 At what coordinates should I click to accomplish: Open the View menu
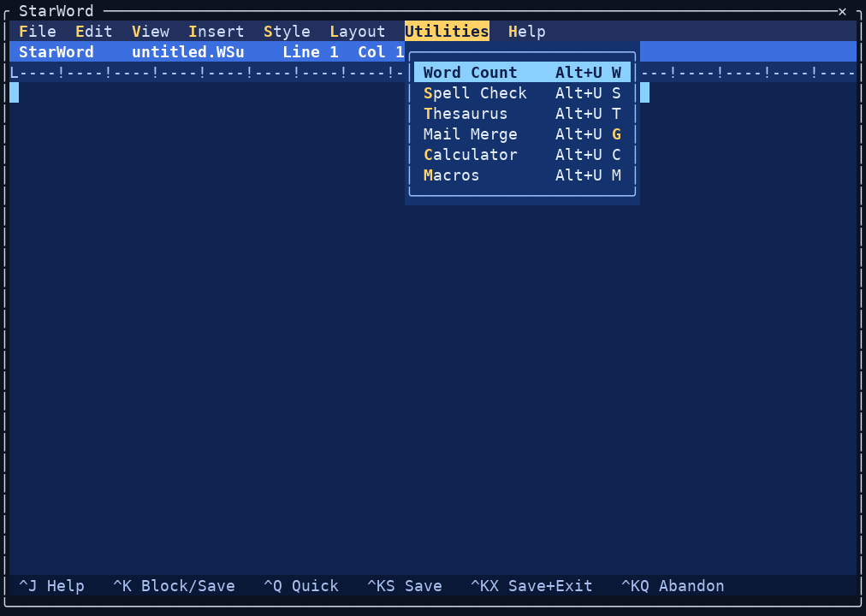(x=151, y=32)
